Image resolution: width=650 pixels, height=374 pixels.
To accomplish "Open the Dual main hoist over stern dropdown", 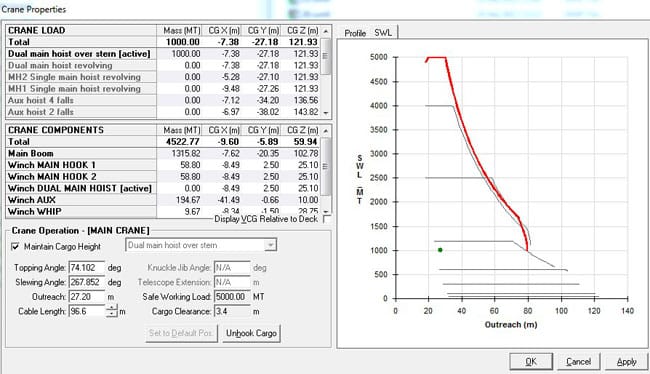I will [x=201, y=245].
